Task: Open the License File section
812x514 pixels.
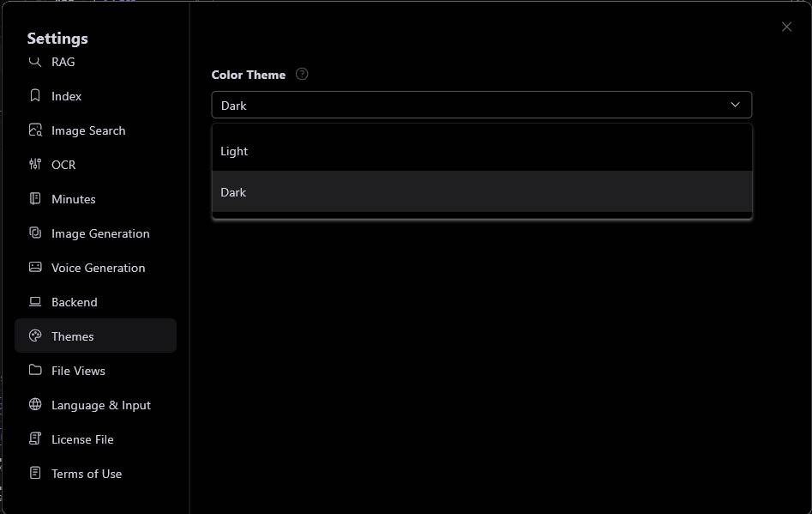Action: point(95,438)
